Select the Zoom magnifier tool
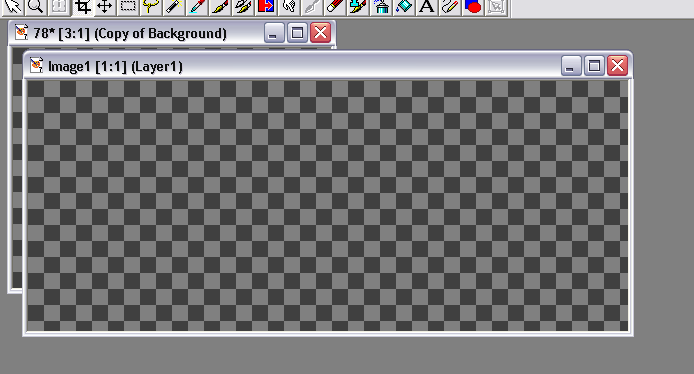This screenshot has width=694, height=374. click(36, 7)
